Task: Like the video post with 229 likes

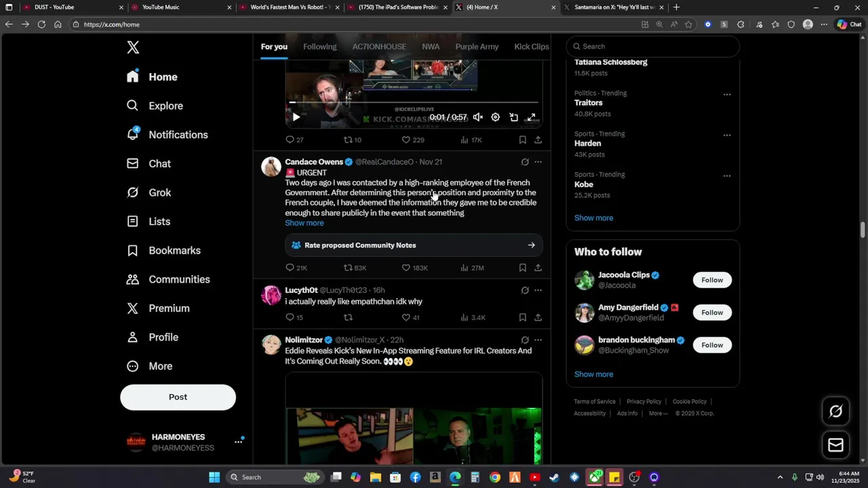Action: tap(412, 140)
